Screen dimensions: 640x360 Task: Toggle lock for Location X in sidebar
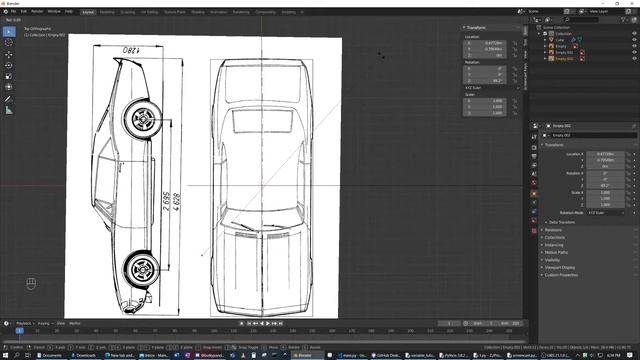515,43
